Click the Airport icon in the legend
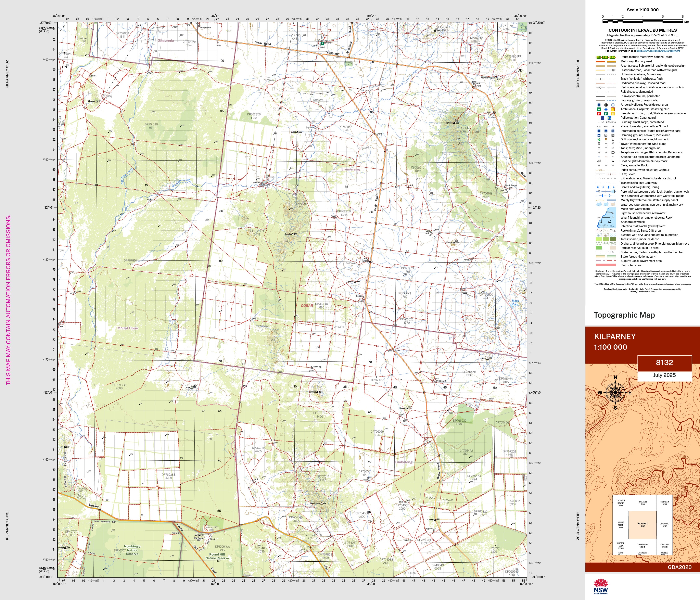This screenshot has height=600, width=700. 599,105
